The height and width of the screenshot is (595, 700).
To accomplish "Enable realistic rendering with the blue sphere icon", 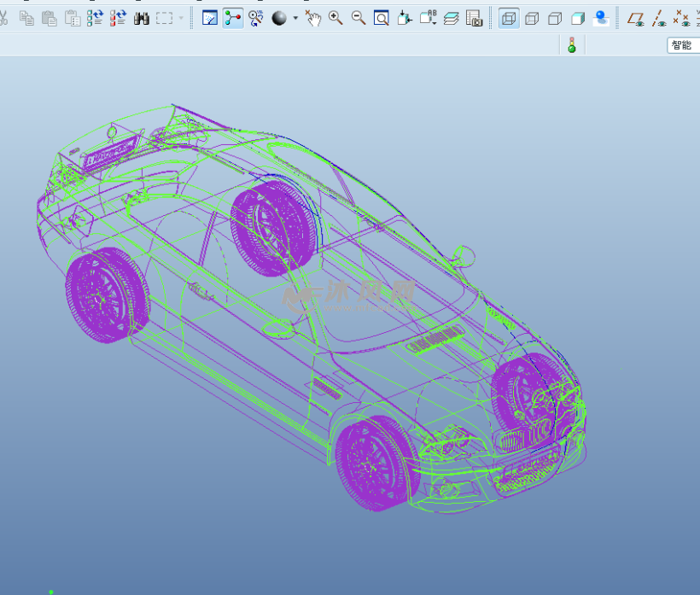I will (600, 17).
